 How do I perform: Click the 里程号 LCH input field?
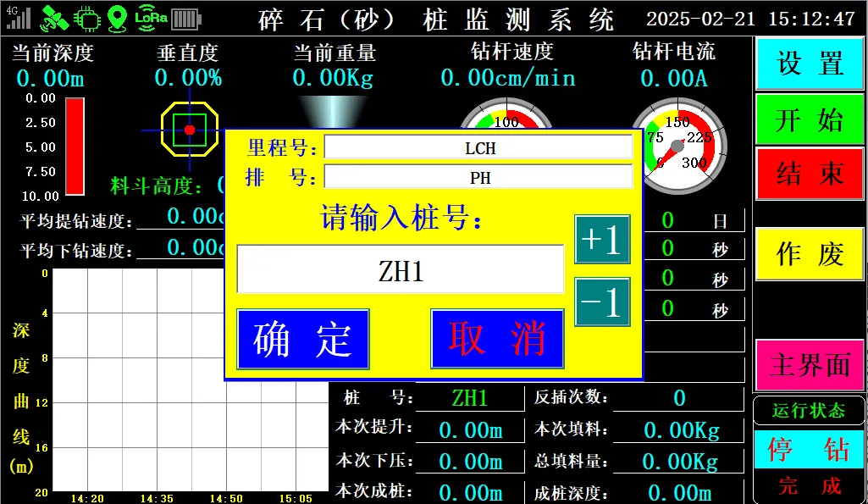click(x=478, y=147)
